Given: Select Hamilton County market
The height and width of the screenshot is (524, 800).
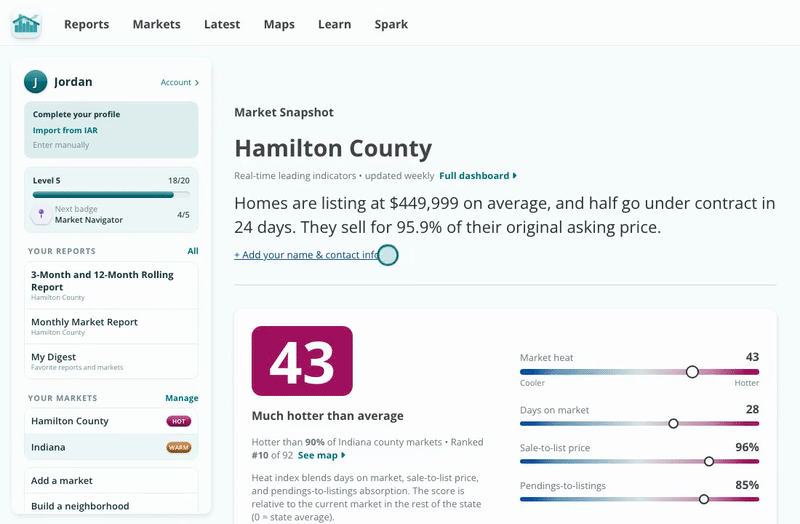Looking at the screenshot, I should coord(111,421).
